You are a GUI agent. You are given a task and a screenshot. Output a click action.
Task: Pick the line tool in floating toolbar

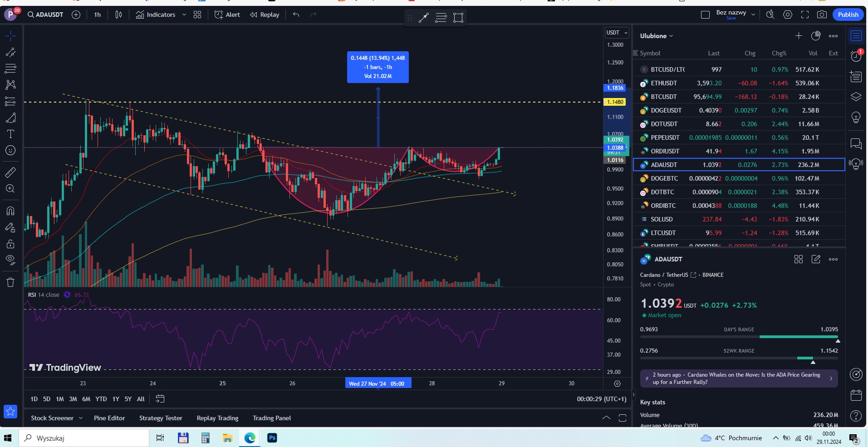click(x=424, y=18)
